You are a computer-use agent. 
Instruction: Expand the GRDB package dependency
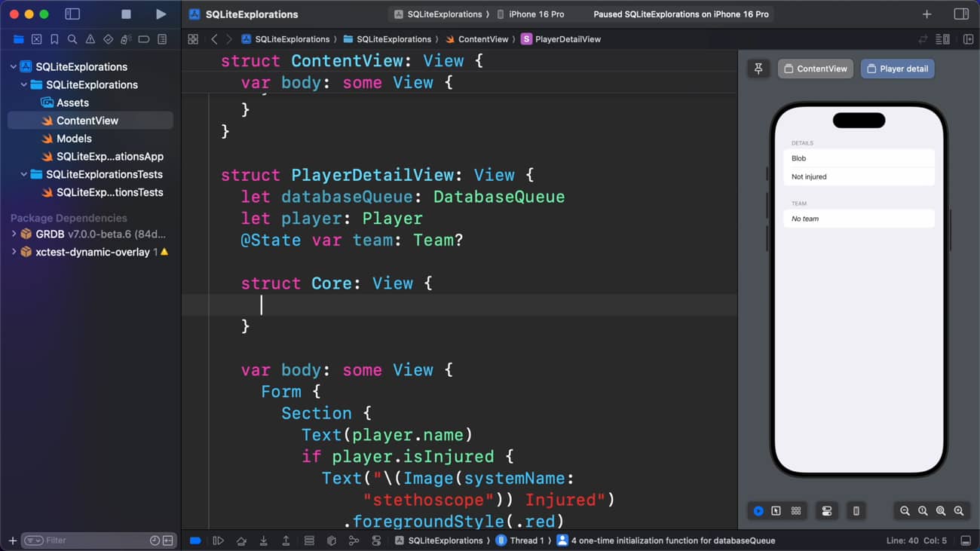(14, 234)
